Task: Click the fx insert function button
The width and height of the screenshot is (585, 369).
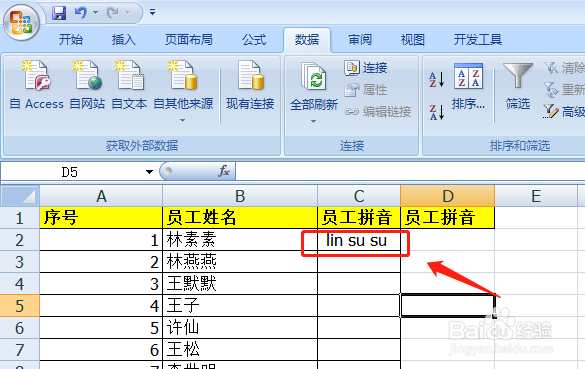Action: click(224, 172)
